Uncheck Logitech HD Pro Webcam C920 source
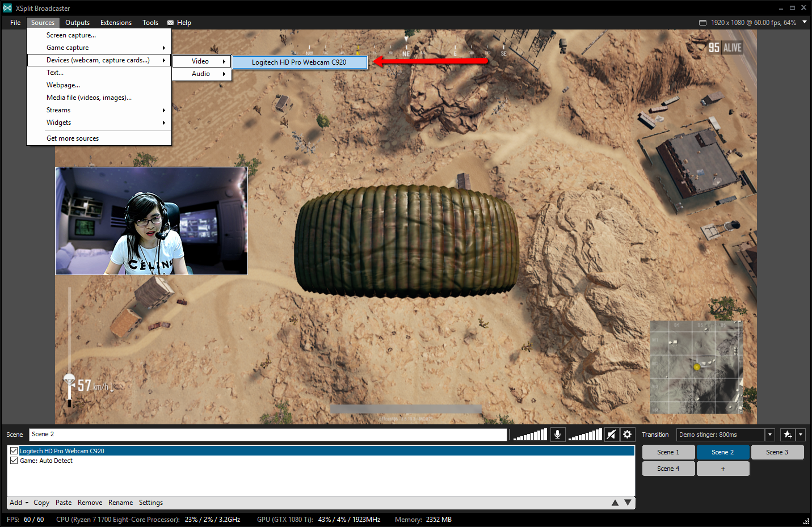This screenshot has height=527, width=812. point(14,451)
